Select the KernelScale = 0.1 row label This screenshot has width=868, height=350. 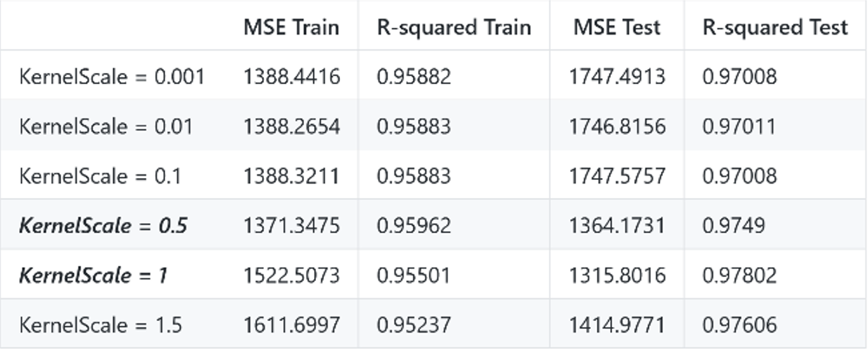click(100, 176)
